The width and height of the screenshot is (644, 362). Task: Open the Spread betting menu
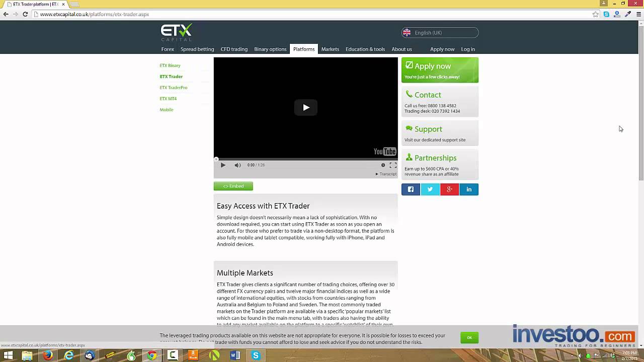[197, 49]
